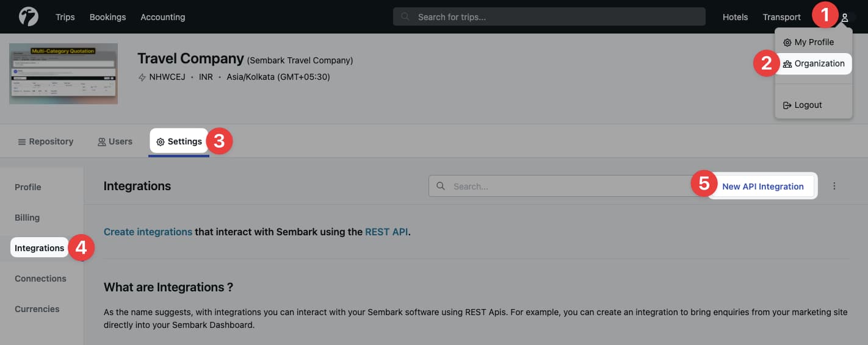Viewport: 868px width, 345px height.
Task: Open the Accounting section
Action: click(162, 17)
